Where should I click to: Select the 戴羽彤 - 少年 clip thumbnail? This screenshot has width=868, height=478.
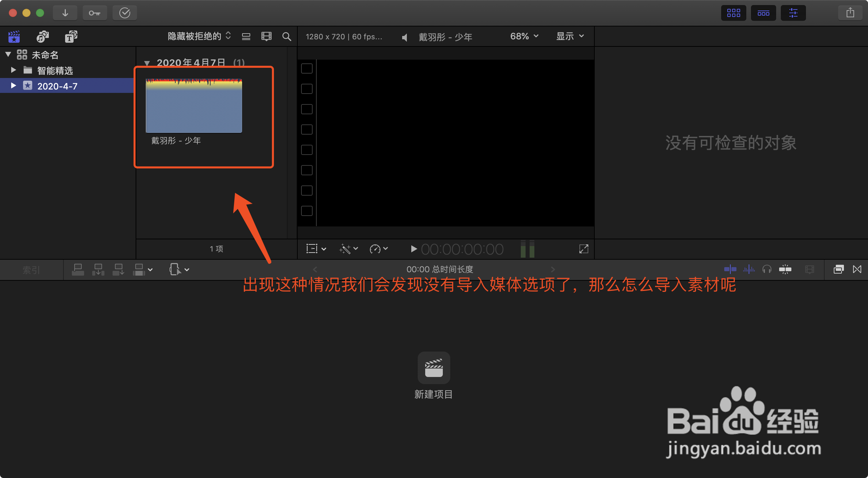point(194,106)
